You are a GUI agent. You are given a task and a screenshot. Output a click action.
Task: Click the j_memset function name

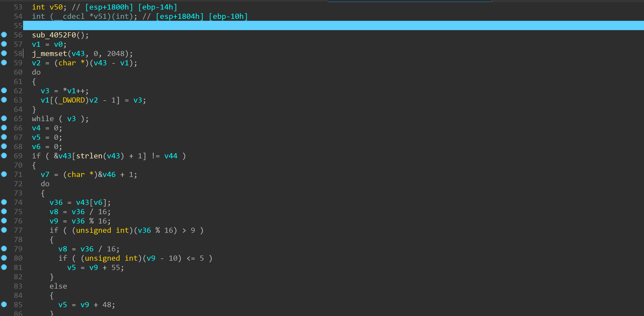click(x=50, y=54)
